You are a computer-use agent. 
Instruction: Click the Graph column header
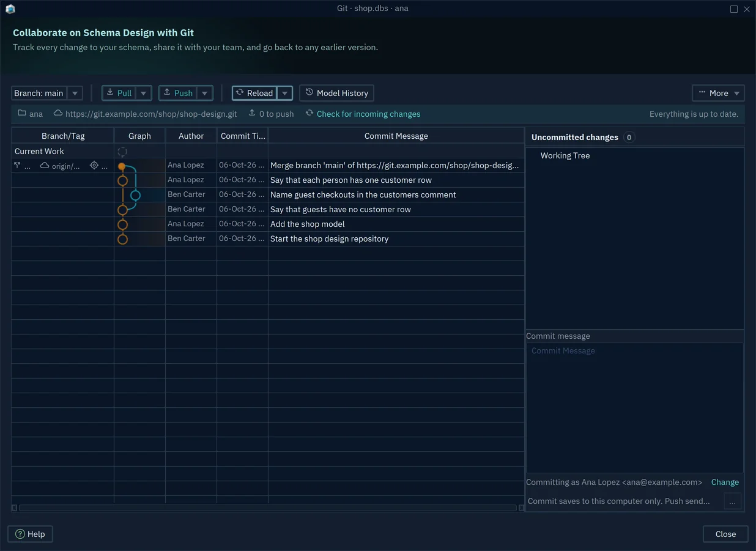139,136
